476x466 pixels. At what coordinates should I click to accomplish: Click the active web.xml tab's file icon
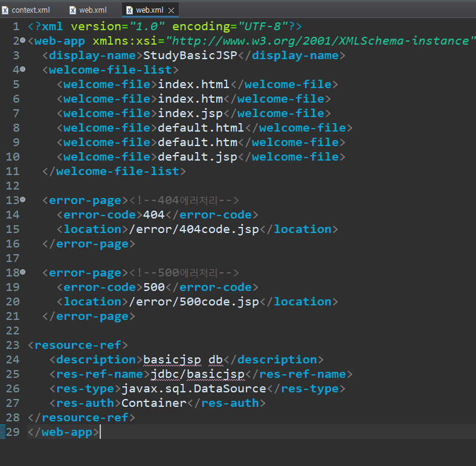(130, 10)
